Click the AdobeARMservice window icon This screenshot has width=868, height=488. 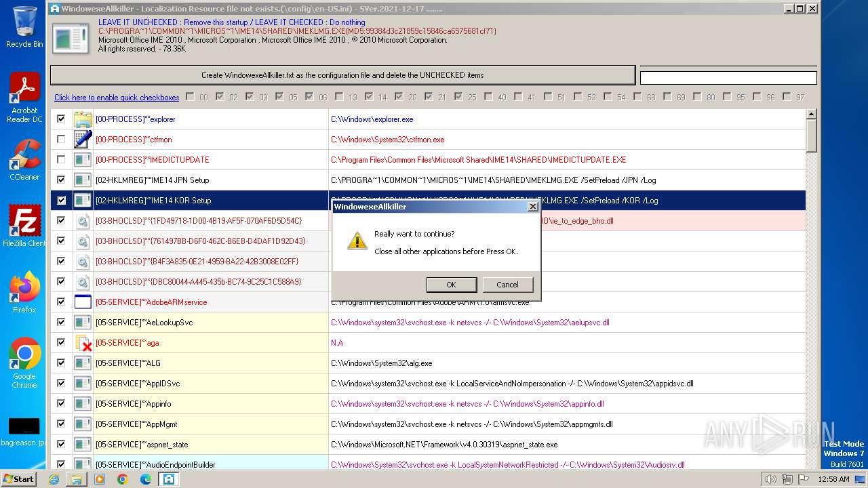[83, 302]
